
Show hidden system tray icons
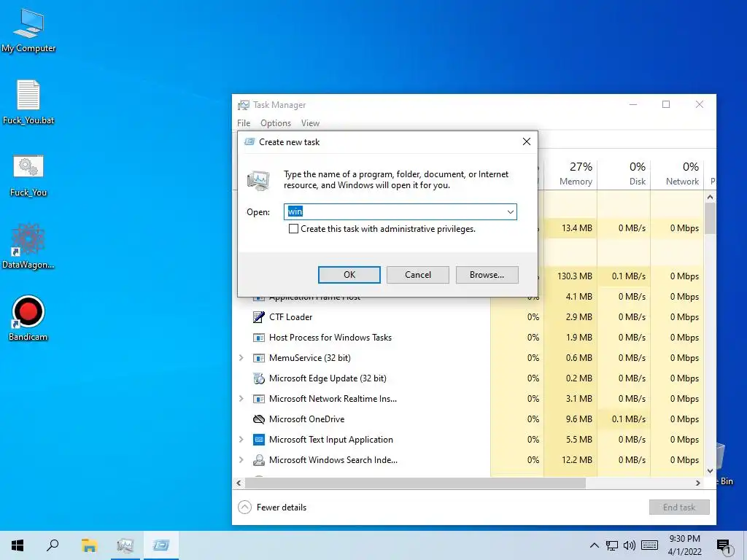(594, 545)
